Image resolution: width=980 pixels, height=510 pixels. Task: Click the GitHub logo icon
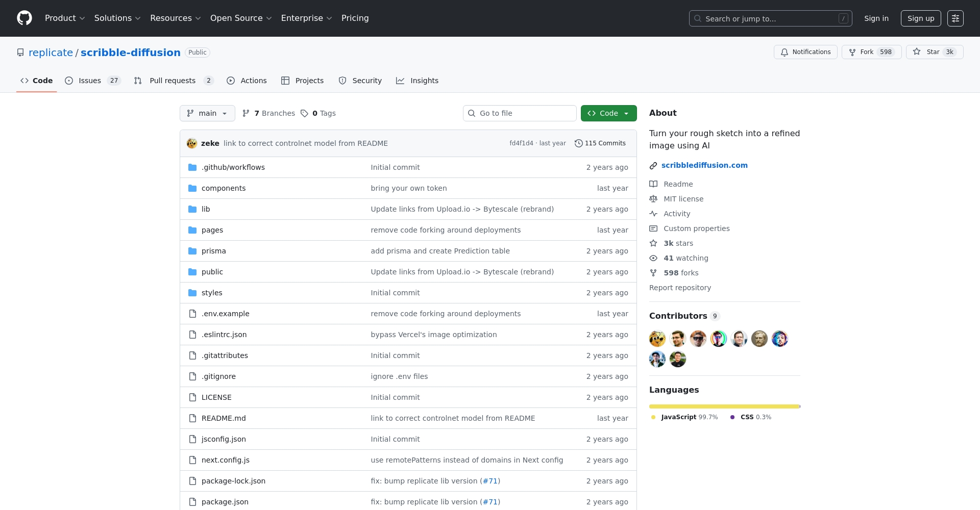pyautogui.click(x=24, y=18)
